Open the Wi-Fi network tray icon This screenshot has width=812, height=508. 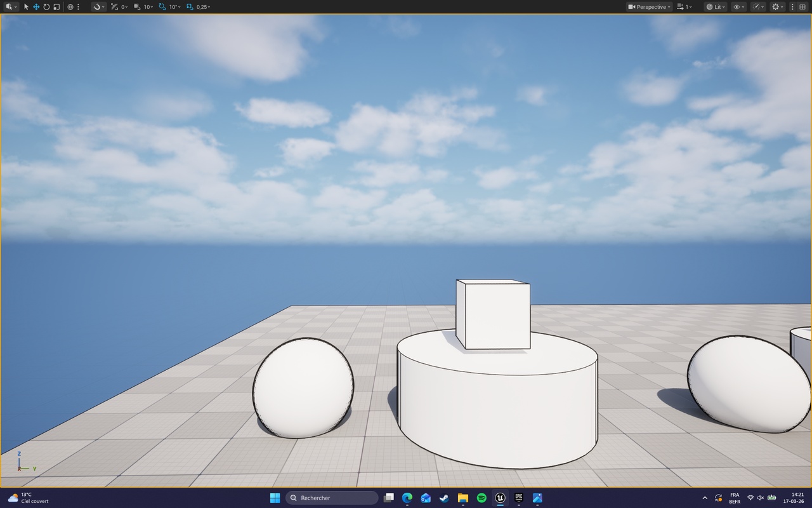pos(750,498)
